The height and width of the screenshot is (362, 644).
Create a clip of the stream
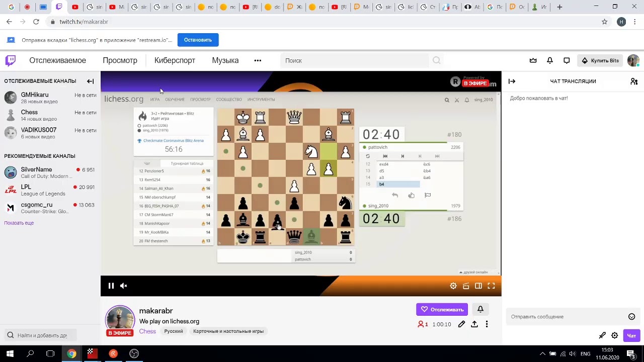[466, 286]
